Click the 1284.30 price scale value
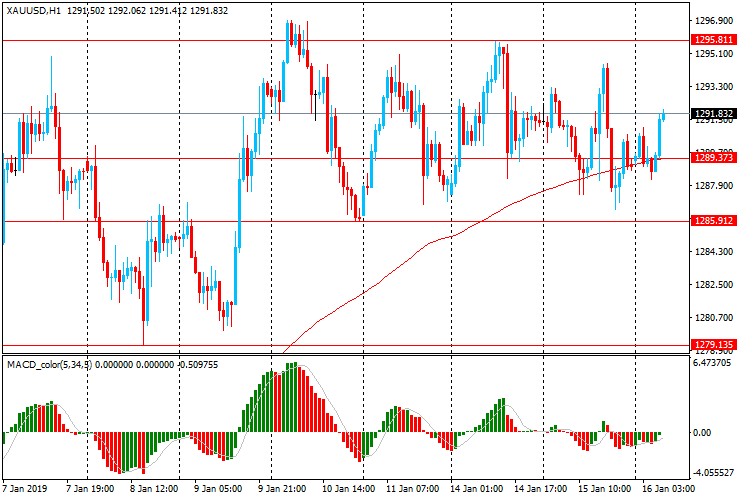 tap(710, 252)
